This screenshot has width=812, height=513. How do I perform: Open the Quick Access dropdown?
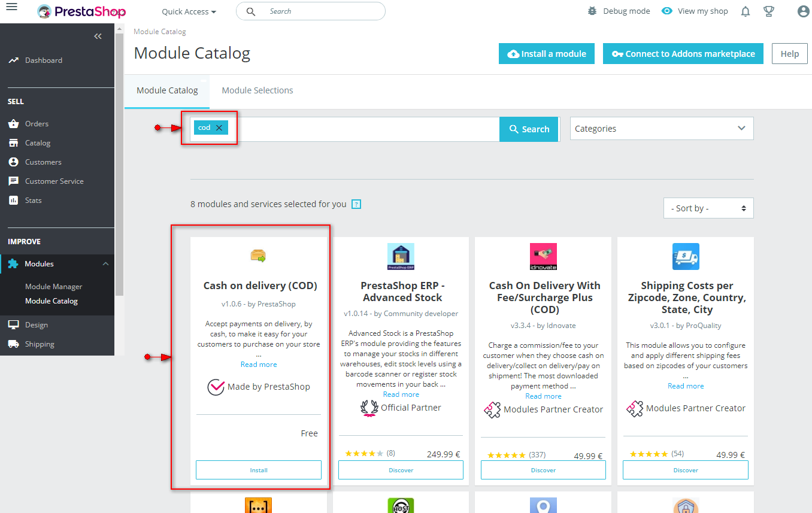tap(189, 11)
